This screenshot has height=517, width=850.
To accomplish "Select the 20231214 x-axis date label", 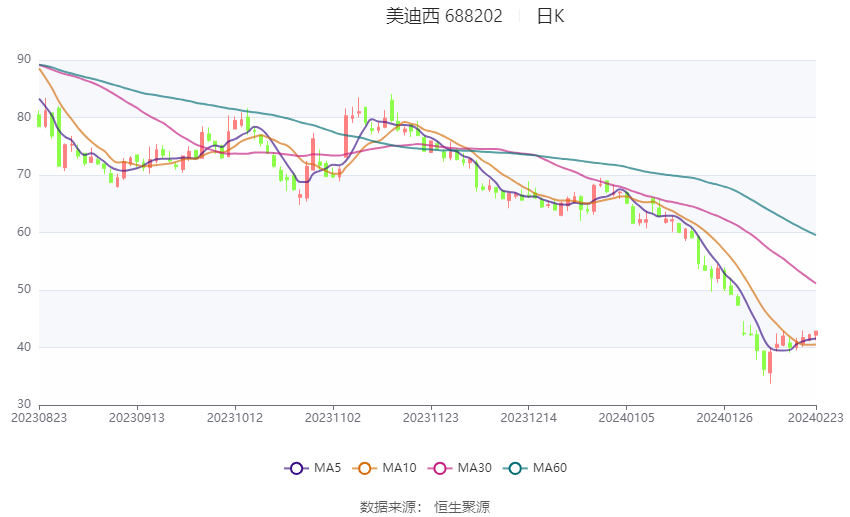I will click(x=529, y=418).
